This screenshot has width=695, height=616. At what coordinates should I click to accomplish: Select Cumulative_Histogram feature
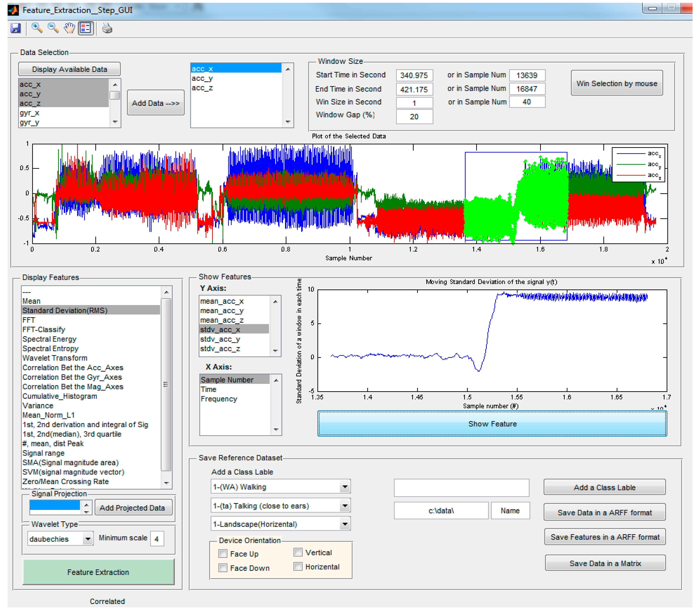(x=91, y=396)
